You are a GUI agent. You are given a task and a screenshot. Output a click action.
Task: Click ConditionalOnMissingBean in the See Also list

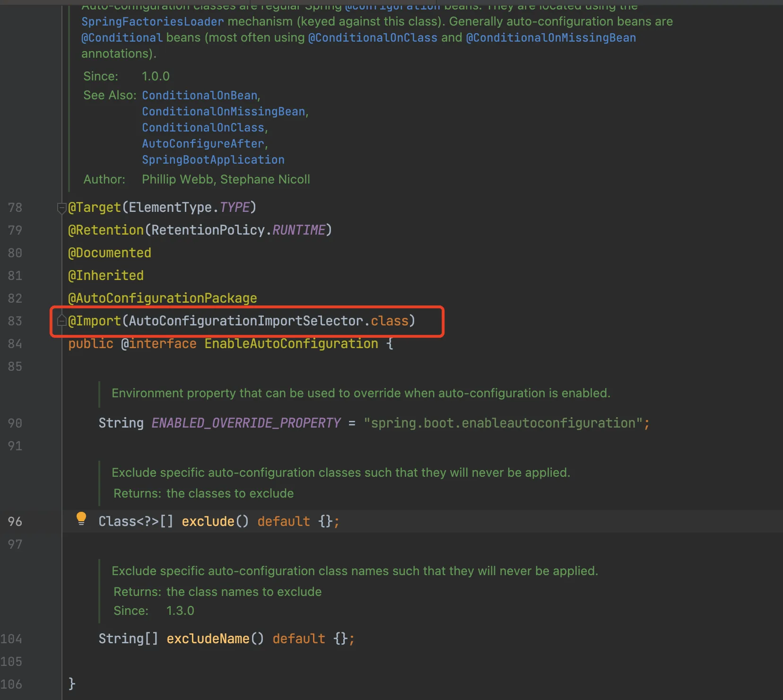(x=224, y=112)
